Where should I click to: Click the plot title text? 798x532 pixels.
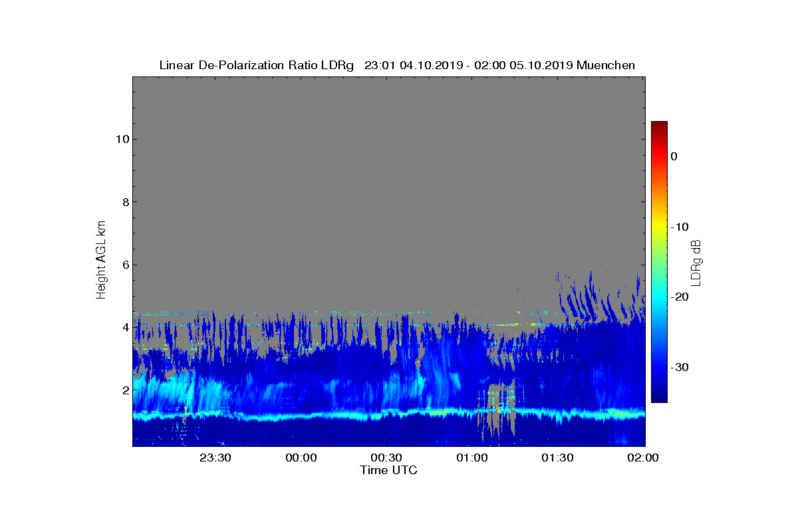click(397, 65)
